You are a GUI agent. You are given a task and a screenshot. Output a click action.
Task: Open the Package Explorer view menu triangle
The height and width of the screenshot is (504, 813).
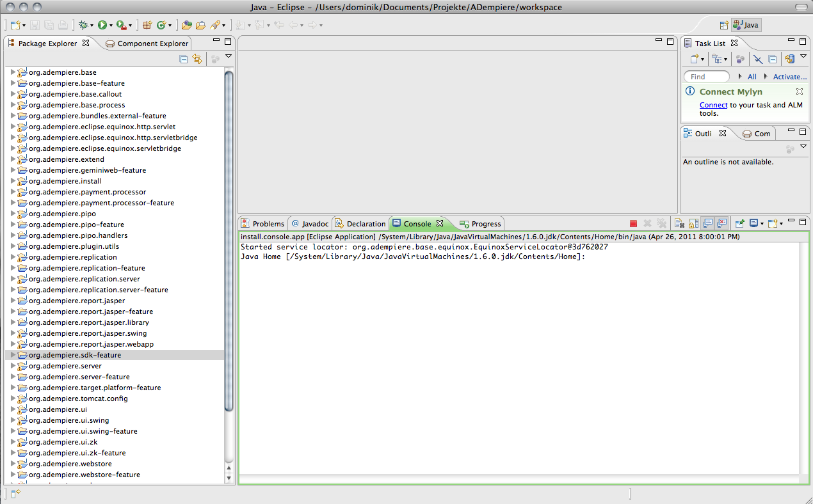(x=229, y=57)
